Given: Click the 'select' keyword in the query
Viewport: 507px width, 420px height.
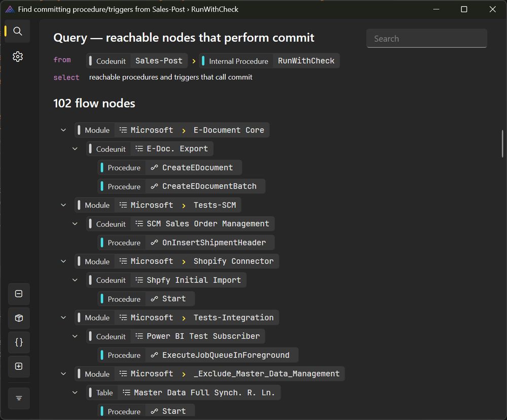Looking at the screenshot, I should [x=66, y=77].
